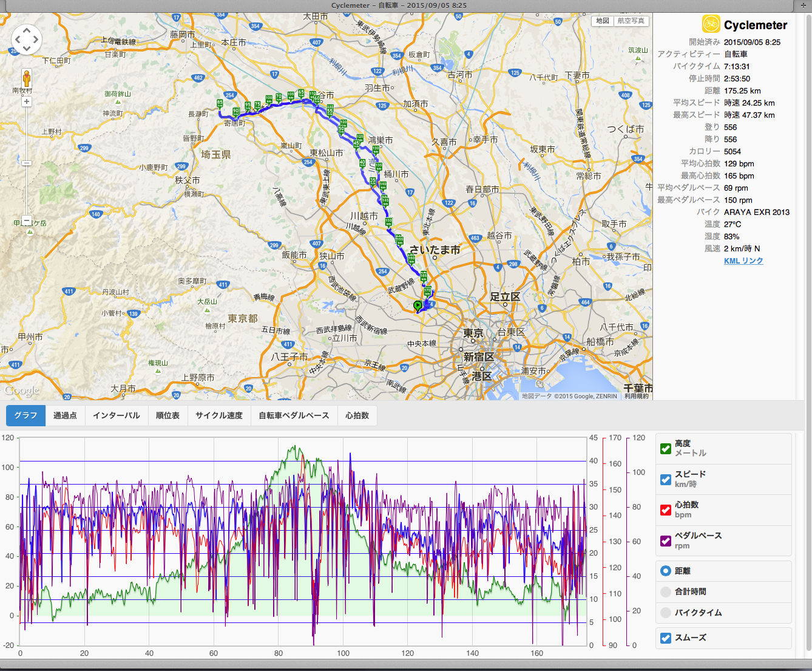Click the bike name ARAYA EXR 2013
This screenshot has height=671, width=812.
[x=757, y=212]
